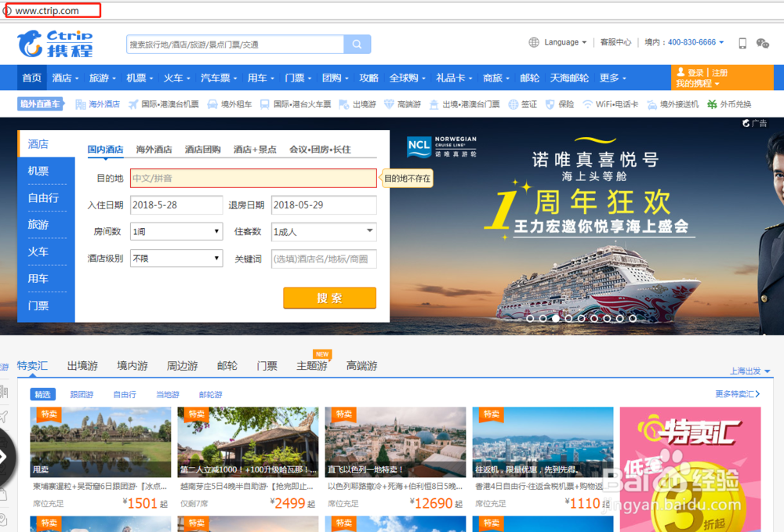The image size is (784, 532).
Task: Click the browser address bar URL
Action: click(x=47, y=10)
